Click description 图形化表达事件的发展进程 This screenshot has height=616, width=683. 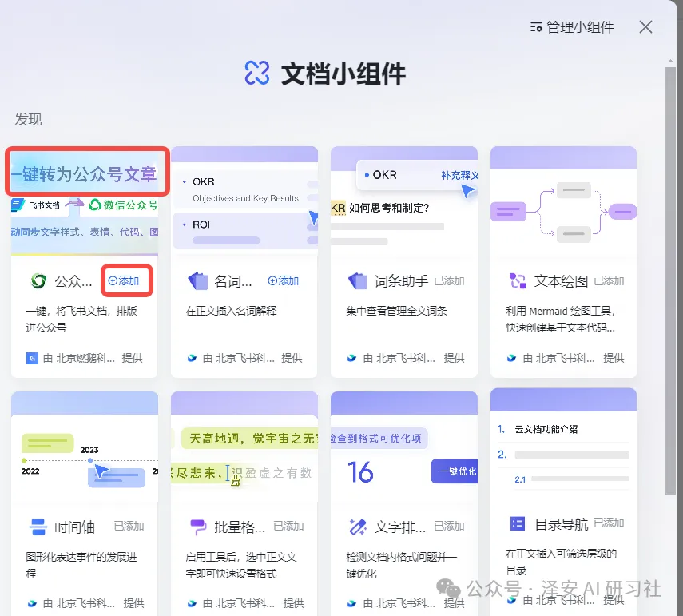(81, 565)
